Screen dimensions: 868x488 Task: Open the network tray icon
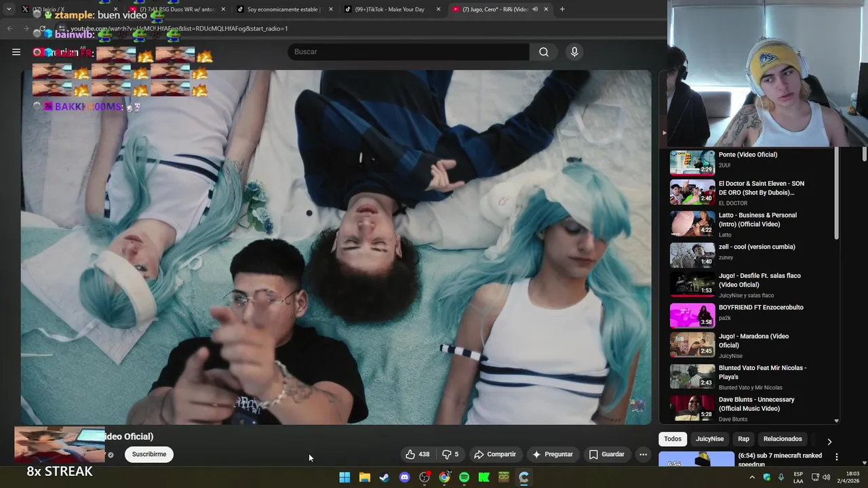815,477
